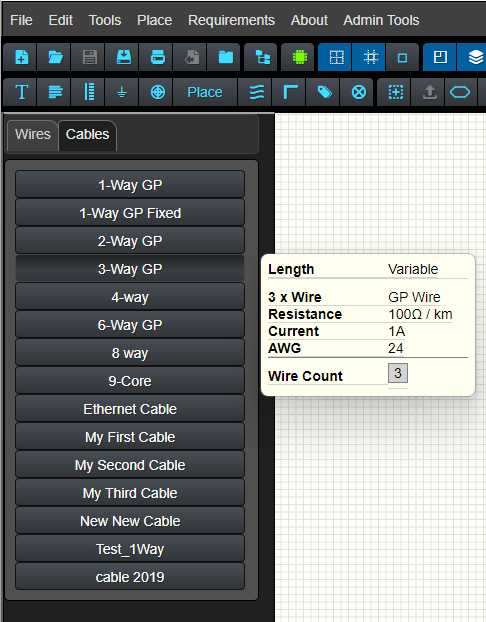Select the 1-Way GP cable

click(x=130, y=185)
